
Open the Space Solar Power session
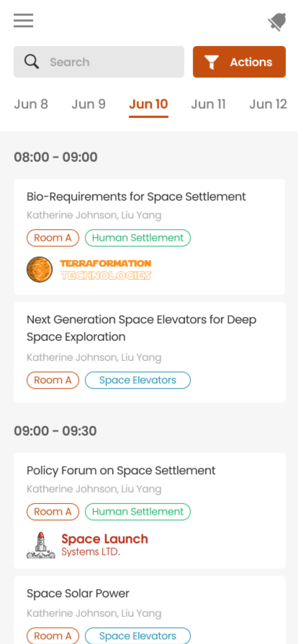[78, 593]
